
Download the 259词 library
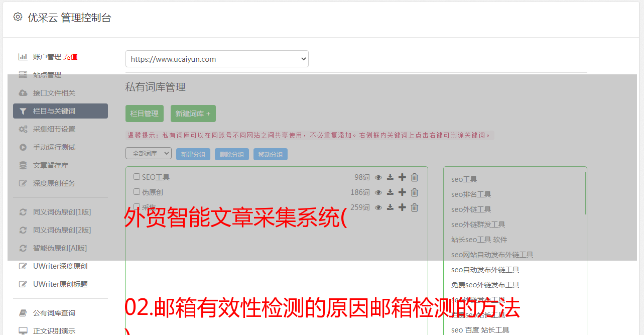click(x=390, y=207)
